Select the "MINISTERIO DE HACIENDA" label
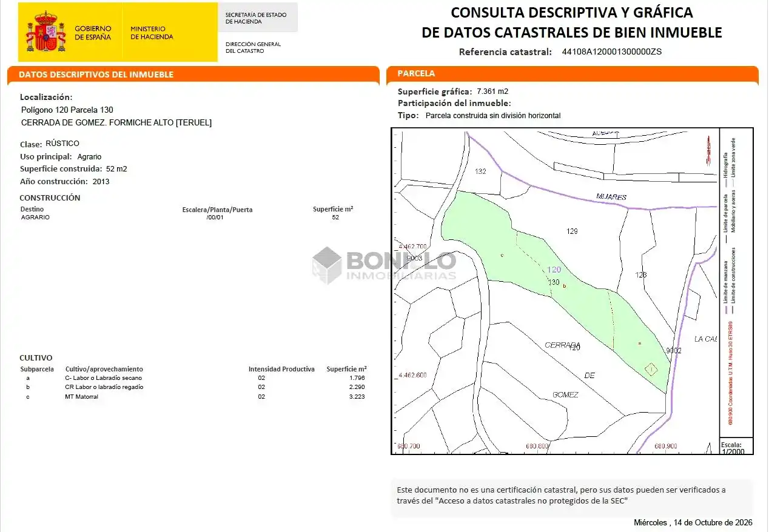This screenshot has width=769, height=532. (x=152, y=33)
